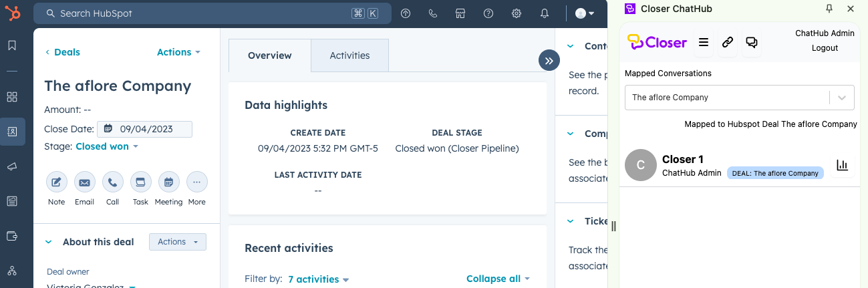Click the Email icon button
The width and height of the screenshot is (868, 288).
coord(84,182)
